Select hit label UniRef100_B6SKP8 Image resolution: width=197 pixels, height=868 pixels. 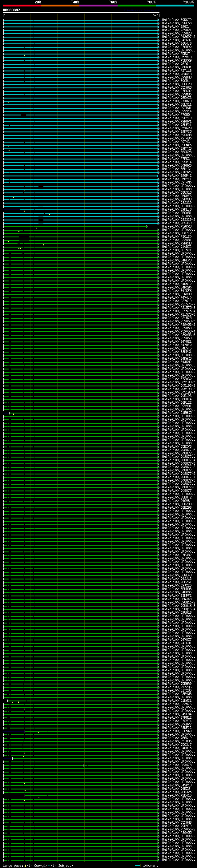(176, 152)
